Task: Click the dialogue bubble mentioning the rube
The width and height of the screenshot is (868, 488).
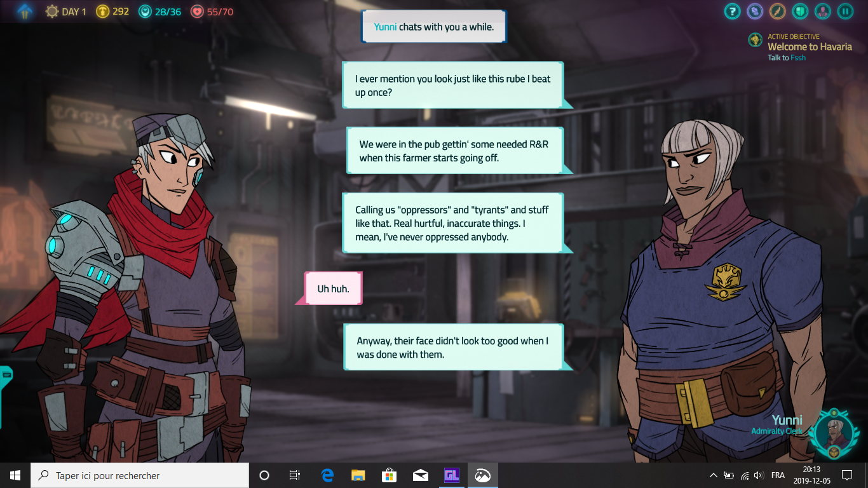Action: [453, 85]
